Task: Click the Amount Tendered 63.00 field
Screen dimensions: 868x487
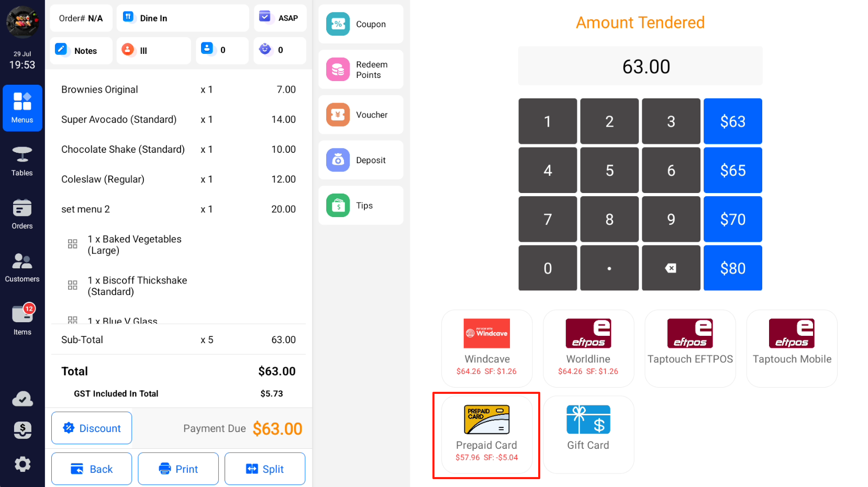Action: 640,66
